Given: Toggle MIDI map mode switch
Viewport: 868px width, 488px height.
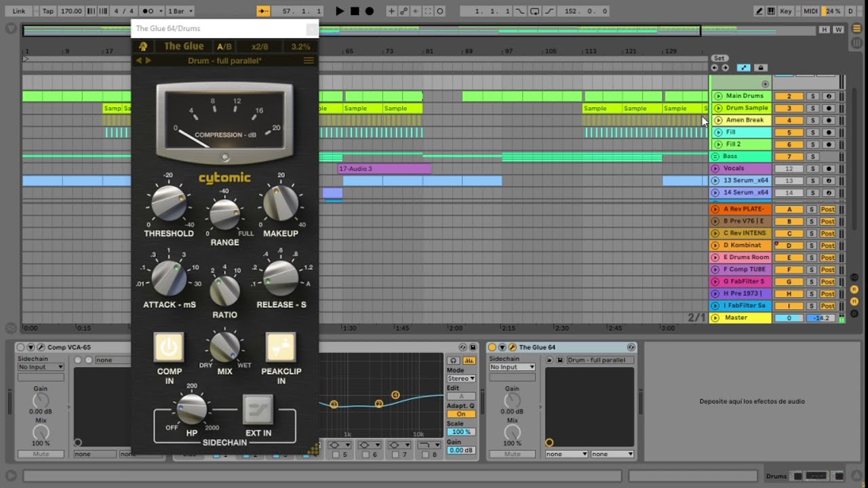Looking at the screenshot, I should 810,11.
